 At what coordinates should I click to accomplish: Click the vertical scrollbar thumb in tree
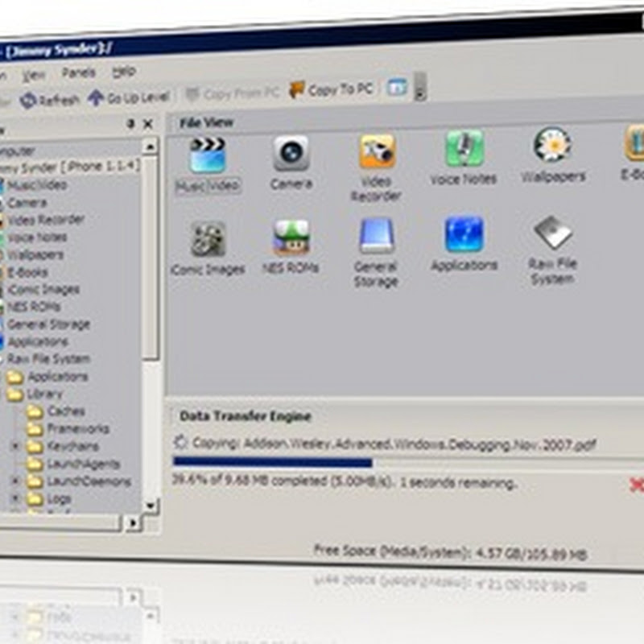pyautogui.click(x=151, y=258)
